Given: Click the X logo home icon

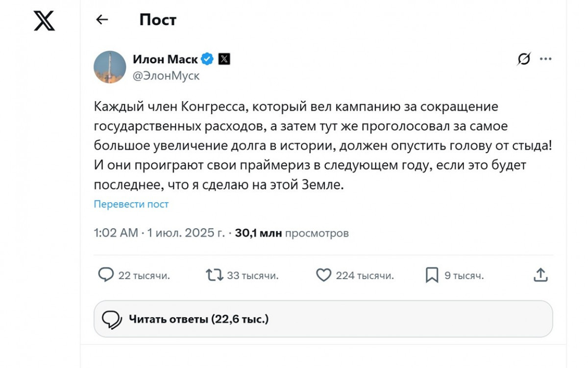Looking at the screenshot, I should click(x=44, y=21).
